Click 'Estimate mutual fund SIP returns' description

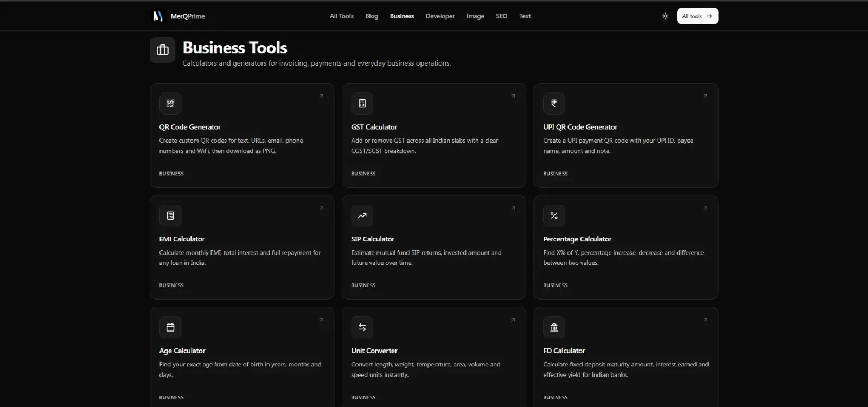click(x=426, y=257)
